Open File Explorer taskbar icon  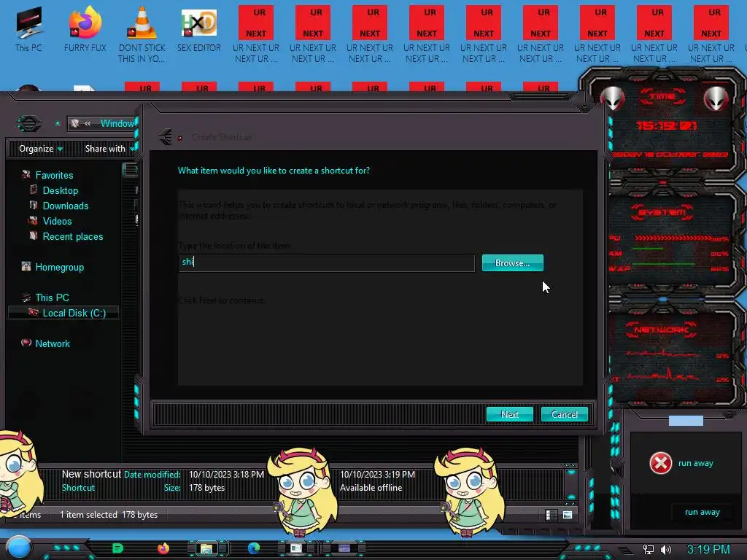pos(206,548)
